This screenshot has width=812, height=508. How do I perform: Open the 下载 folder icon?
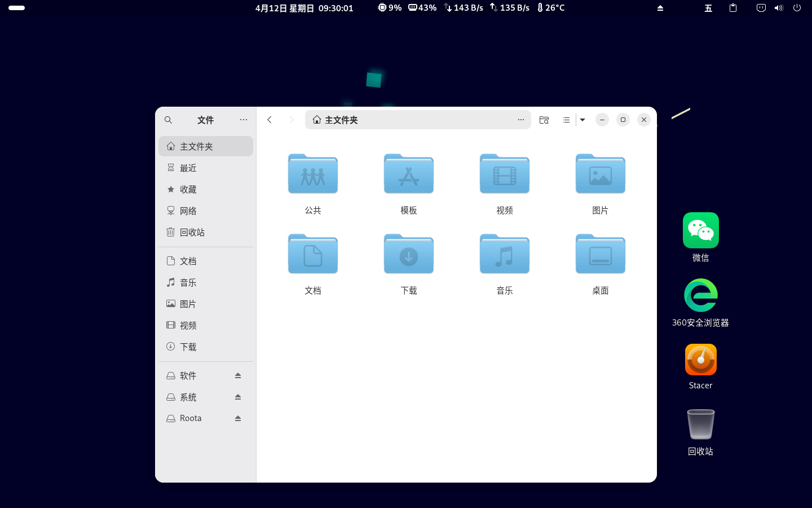coord(409,254)
